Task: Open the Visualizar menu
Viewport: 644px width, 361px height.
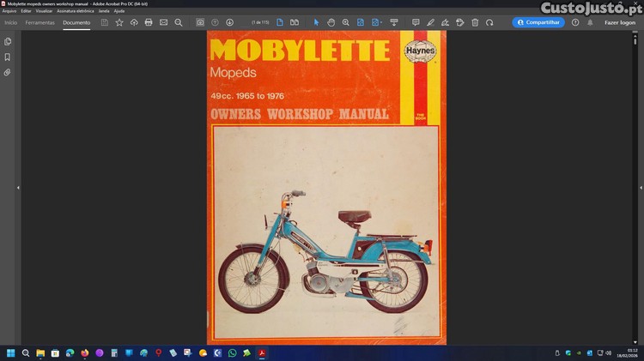Action: click(44, 11)
